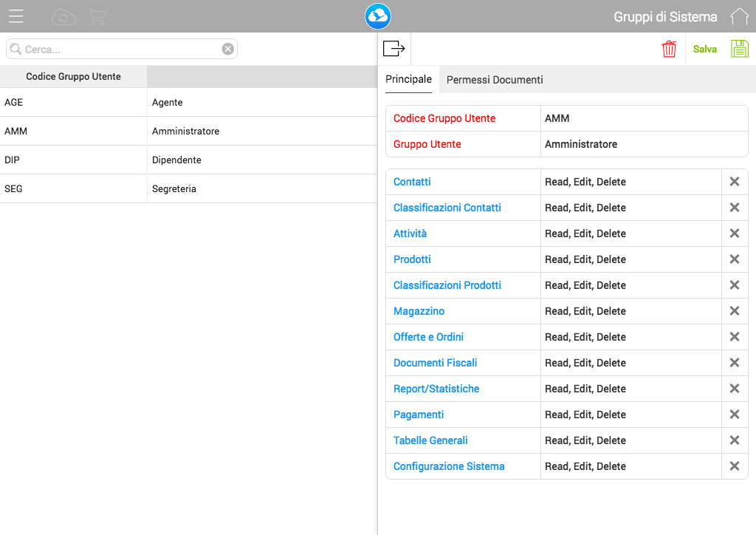Clear the search box via the x icon

tap(228, 48)
